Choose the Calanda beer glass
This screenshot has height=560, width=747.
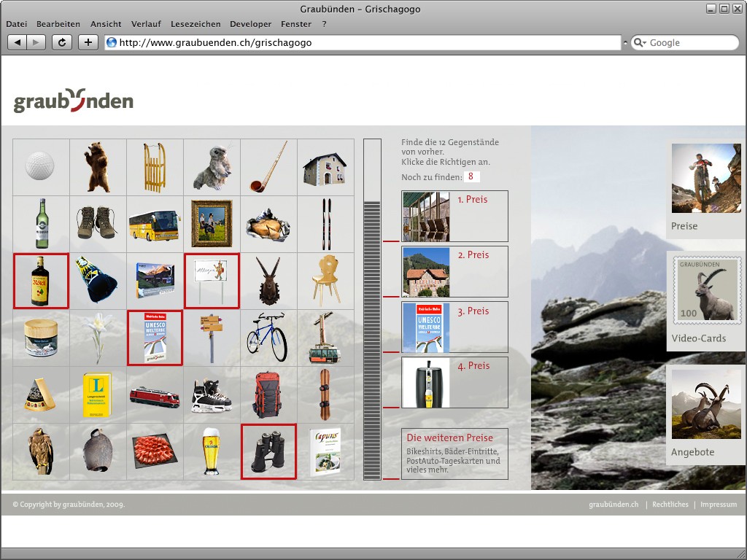(x=211, y=451)
